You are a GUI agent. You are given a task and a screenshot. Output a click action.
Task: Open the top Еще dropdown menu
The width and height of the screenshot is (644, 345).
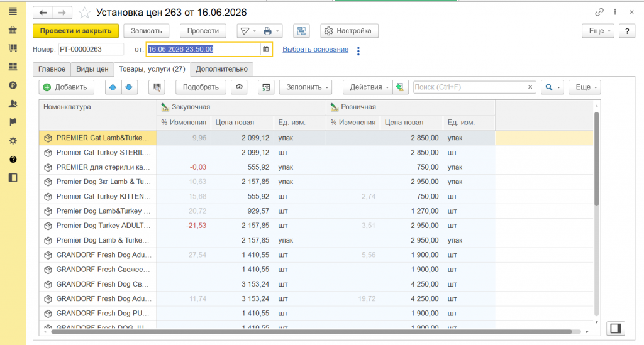click(x=598, y=31)
